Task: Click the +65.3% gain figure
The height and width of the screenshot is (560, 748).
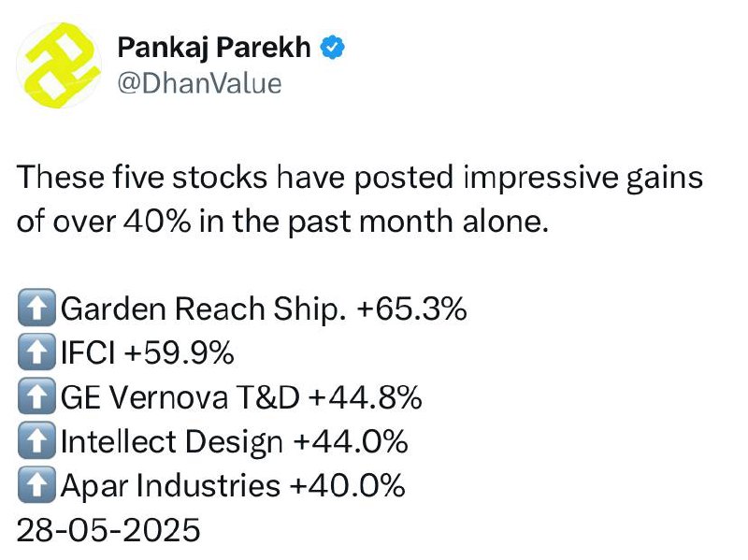Action: tap(411, 309)
